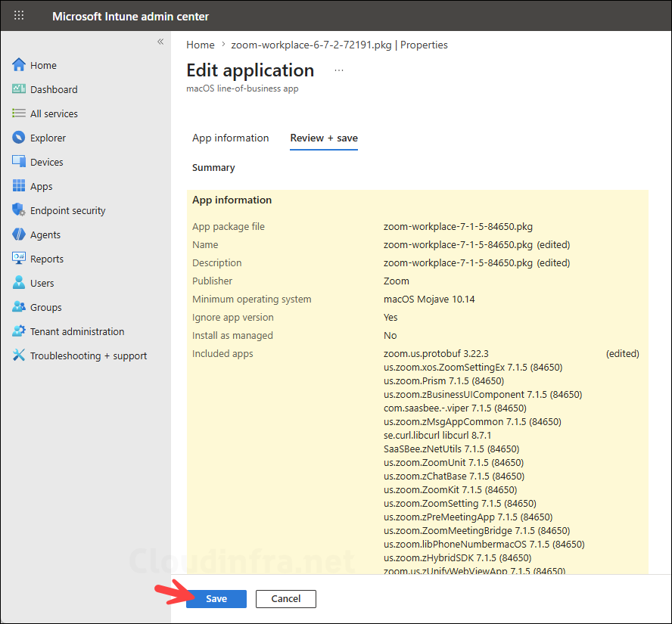Switch to the App information tab
The height and width of the screenshot is (624, 672).
point(231,138)
